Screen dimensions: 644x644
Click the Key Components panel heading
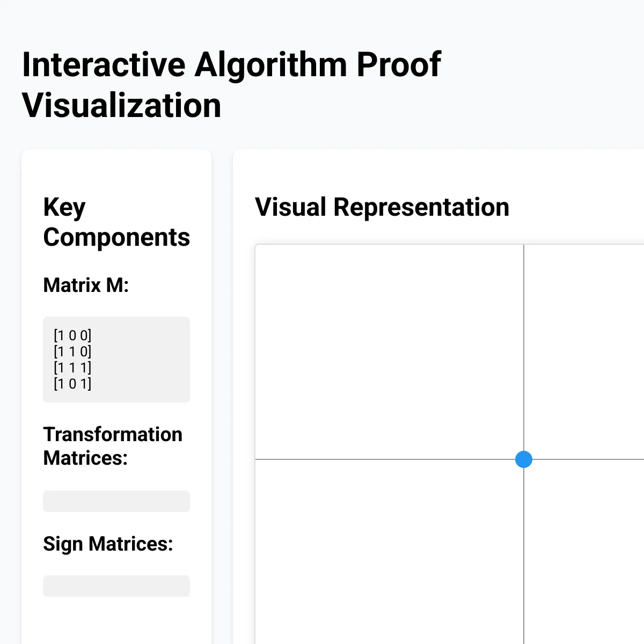116,222
